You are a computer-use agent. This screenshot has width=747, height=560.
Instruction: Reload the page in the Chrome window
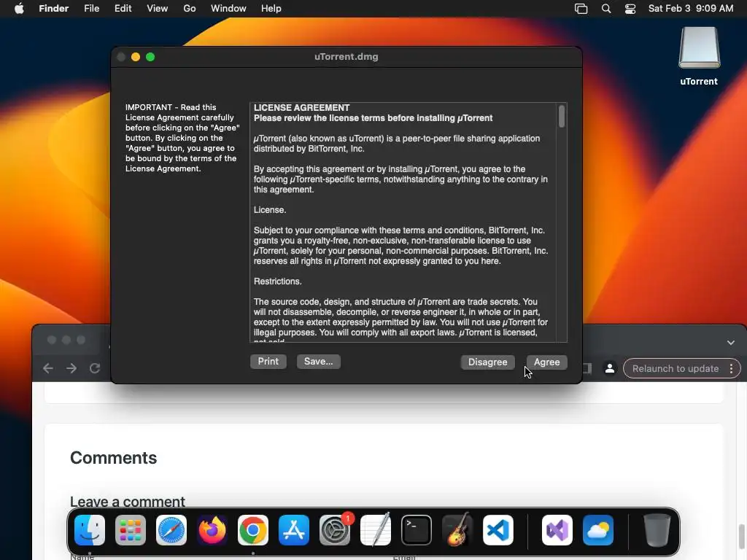click(95, 368)
